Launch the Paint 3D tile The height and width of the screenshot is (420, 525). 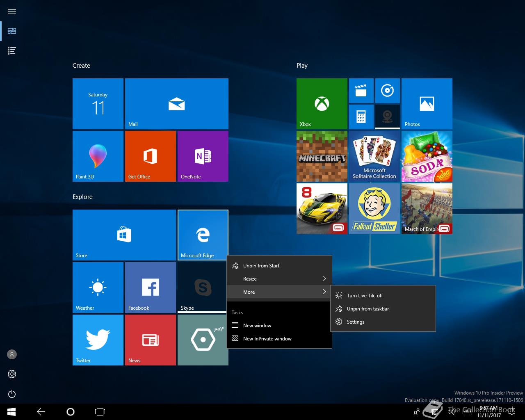[98, 156]
